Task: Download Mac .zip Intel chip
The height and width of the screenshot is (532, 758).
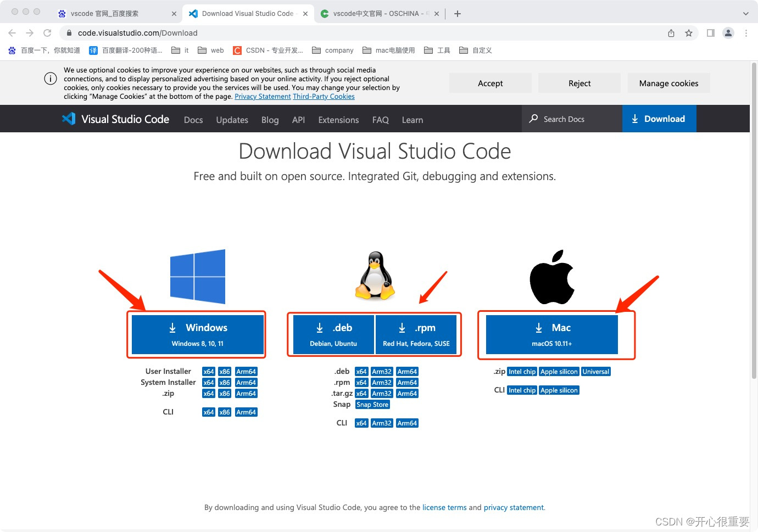Action: (522, 372)
